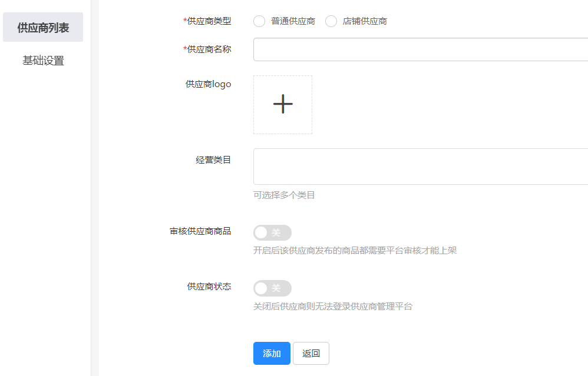Click the 经营类目 field label
588x376 pixels.
click(x=213, y=159)
